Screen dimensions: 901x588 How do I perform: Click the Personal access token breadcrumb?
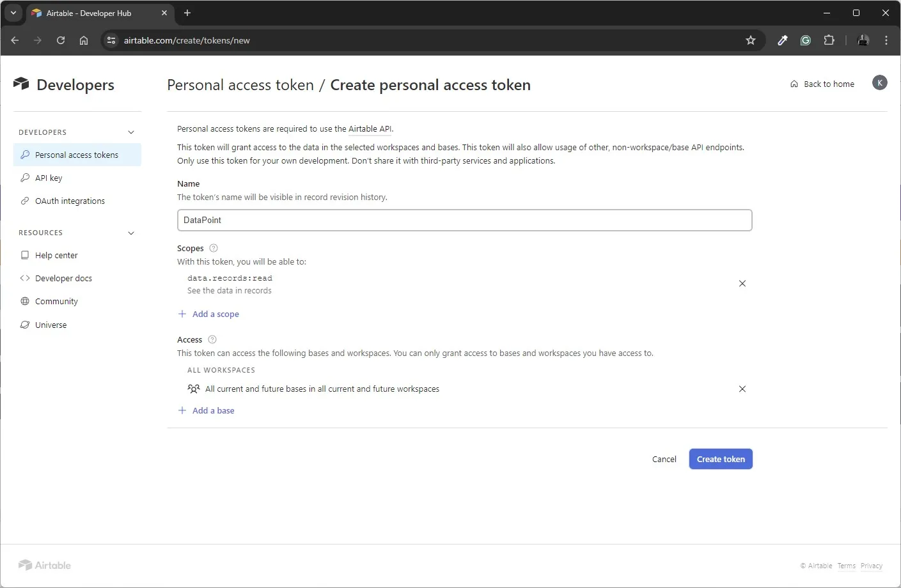coord(240,85)
